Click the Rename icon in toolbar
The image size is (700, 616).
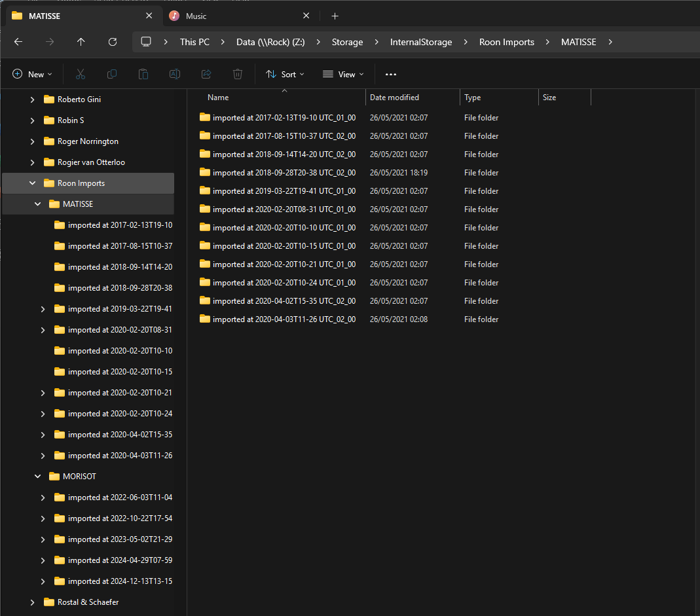175,74
